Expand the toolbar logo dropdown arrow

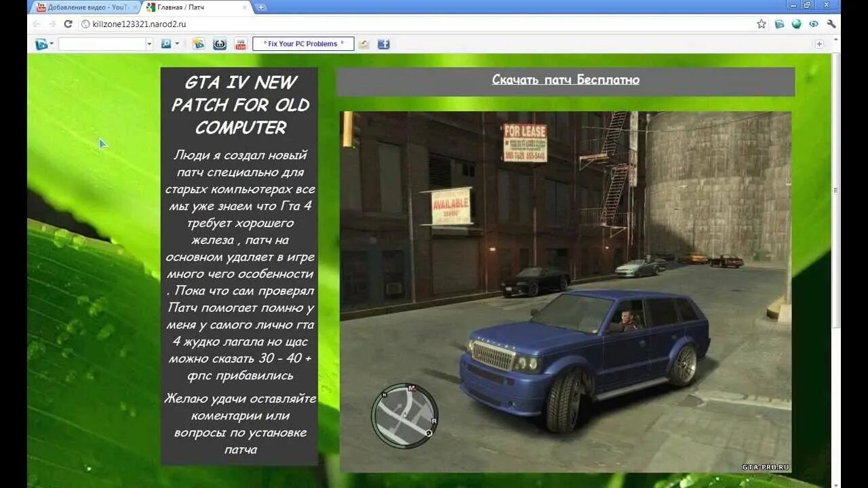[x=52, y=44]
